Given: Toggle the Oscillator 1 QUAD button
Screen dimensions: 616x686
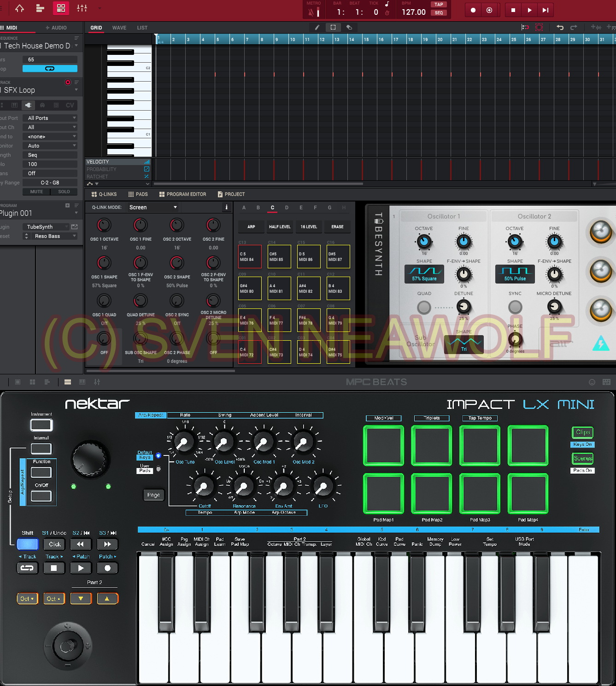Looking at the screenshot, I should pyautogui.click(x=424, y=307).
